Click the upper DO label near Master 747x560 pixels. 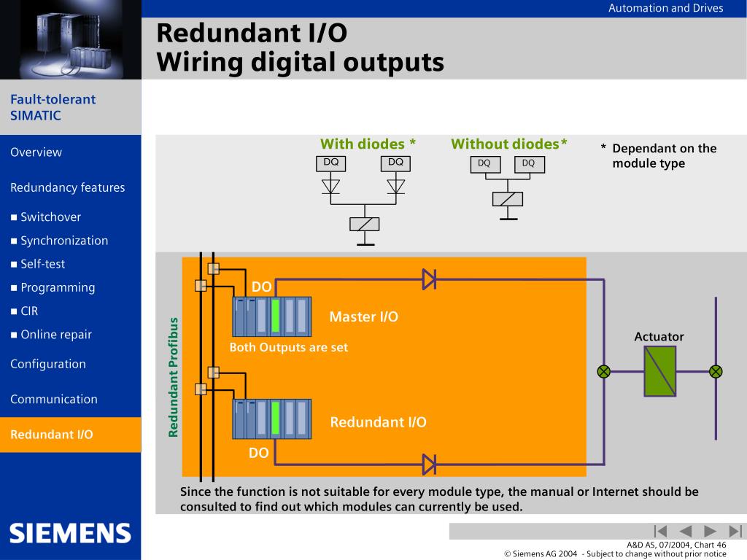pyautogui.click(x=262, y=287)
